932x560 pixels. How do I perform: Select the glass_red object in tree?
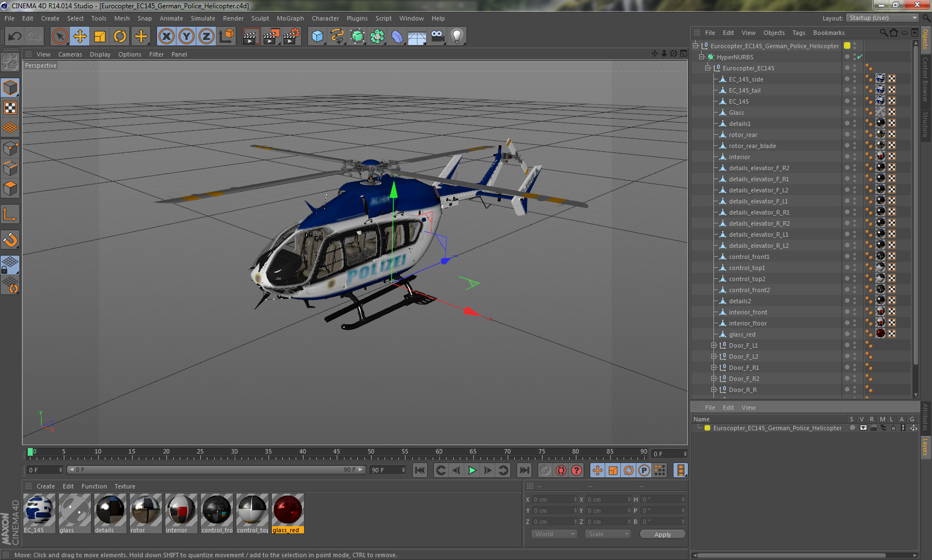coord(742,334)
